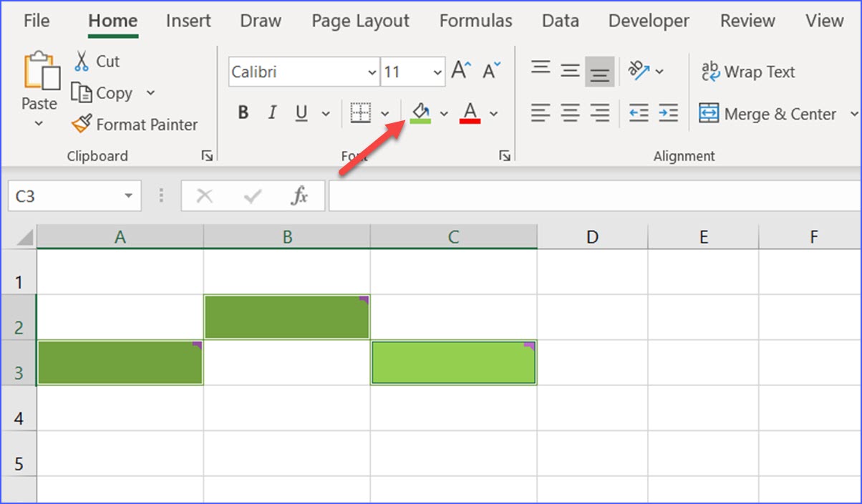The width and height of the screenshot is (862, 504).
Task: Click the Fill Color paint bucket icon
Action: (420, 113)
